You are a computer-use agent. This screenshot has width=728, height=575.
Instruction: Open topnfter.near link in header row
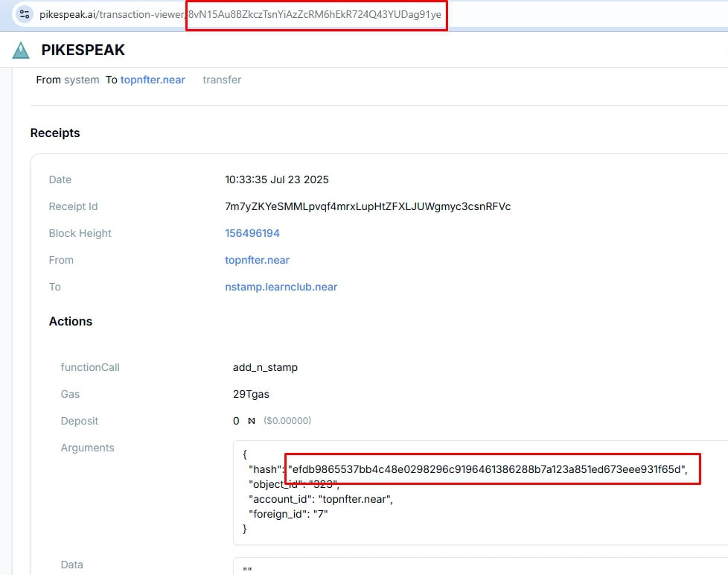[x=153, y=80]
